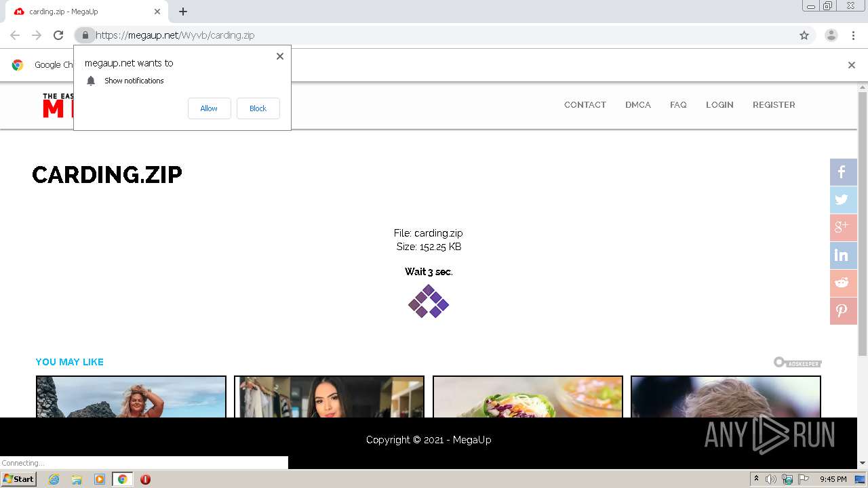Click the Chrome taskbar button
Viewport: 868px width, 488px height.
[123, 479]
